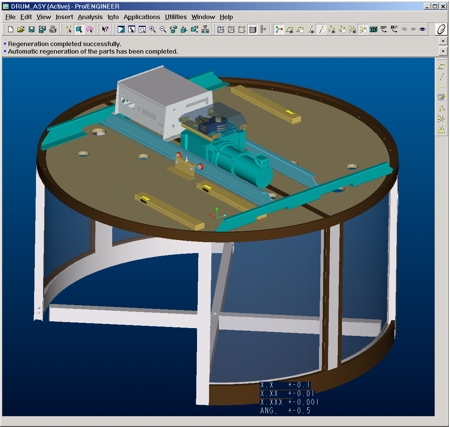
Task: Click the message area scroll up arrow
Action: 443,41
